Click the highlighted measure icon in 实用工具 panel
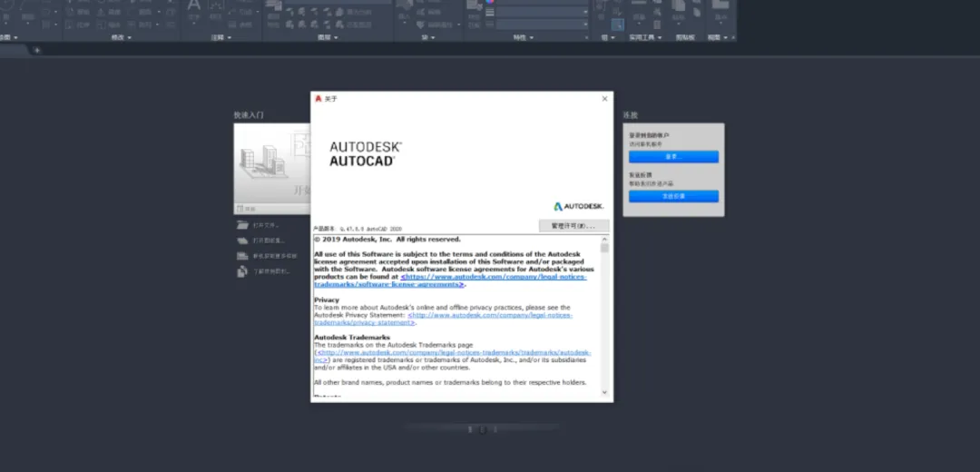The image size is (980, 472). point(618,25)
